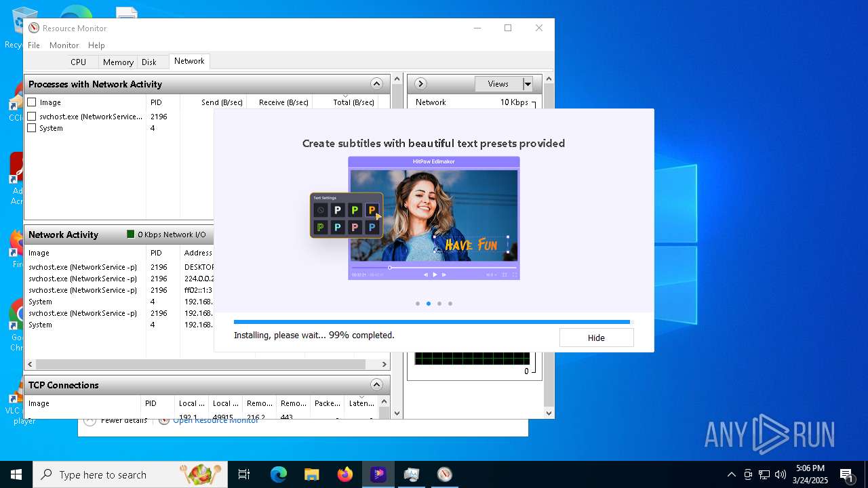Select the Network tab
The width and height of the screenshot is (868, 488).
189,61
